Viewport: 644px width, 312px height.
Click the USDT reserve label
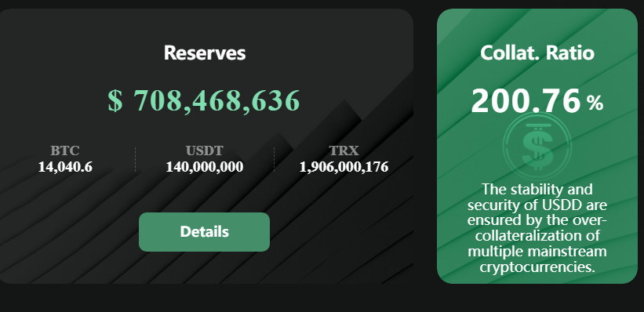tap(204, 151)
